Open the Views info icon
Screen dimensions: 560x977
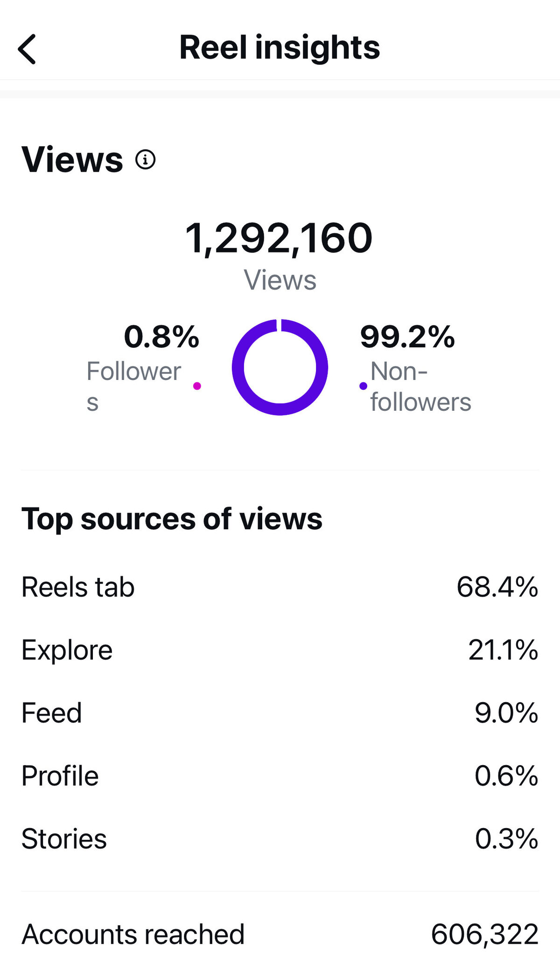[145, 160]
